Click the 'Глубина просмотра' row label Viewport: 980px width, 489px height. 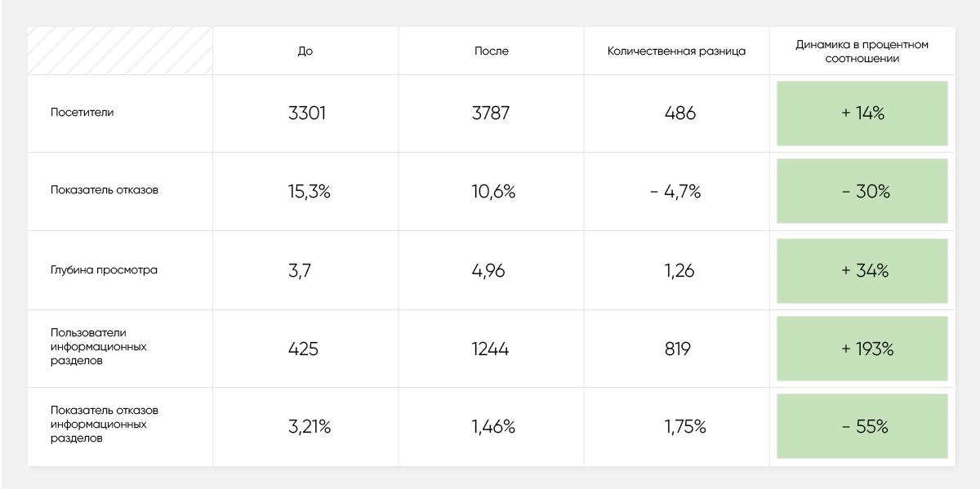coord(104,270)
